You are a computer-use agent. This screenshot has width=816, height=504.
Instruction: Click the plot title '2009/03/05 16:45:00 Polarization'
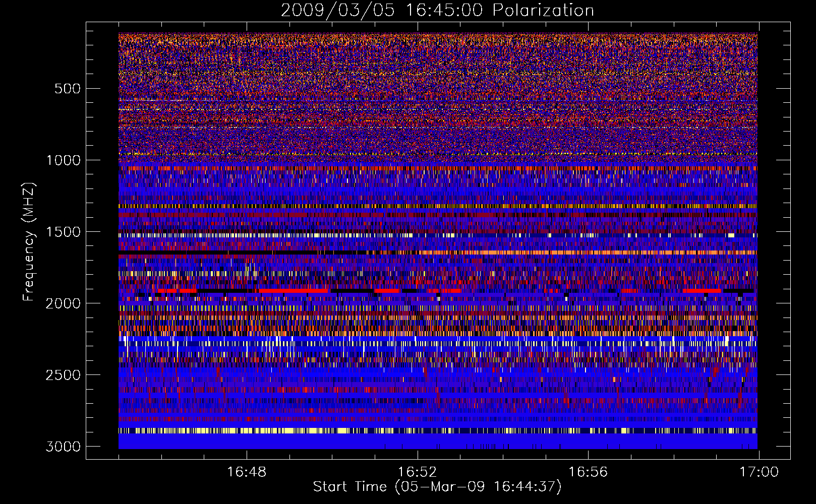pos(437,10)
